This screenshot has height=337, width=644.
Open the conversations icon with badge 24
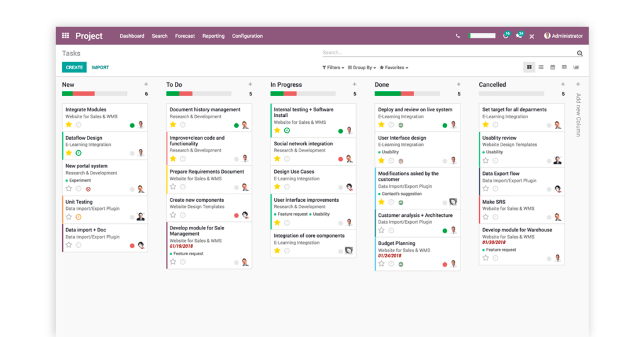click(x=519, y=36)
